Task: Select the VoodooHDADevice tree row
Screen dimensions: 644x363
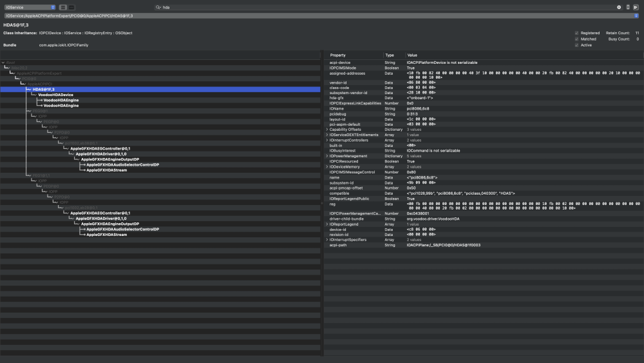Action: point(160,95)
